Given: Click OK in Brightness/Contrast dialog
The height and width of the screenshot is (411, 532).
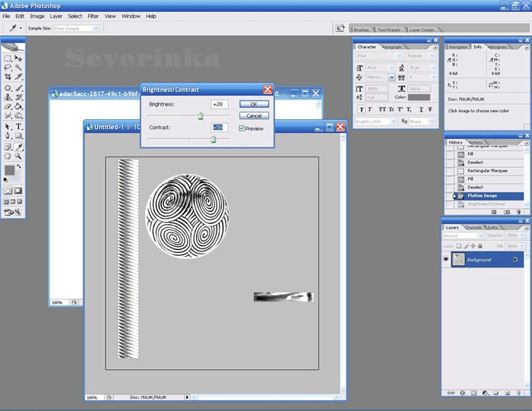Looking at the screenshot, I should (x=254, y=104).
